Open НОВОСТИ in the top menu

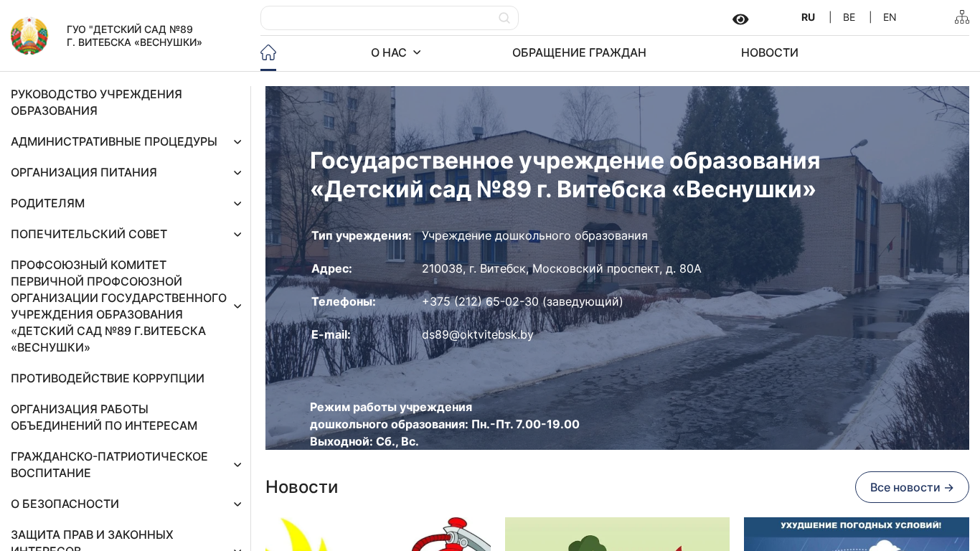coord(770,52)
